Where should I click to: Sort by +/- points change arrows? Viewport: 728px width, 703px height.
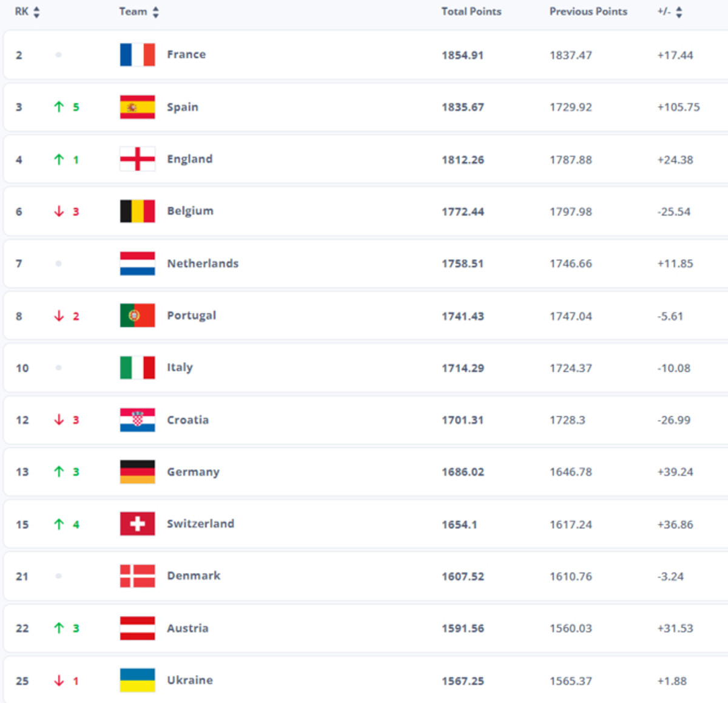(x=679, y=12)
